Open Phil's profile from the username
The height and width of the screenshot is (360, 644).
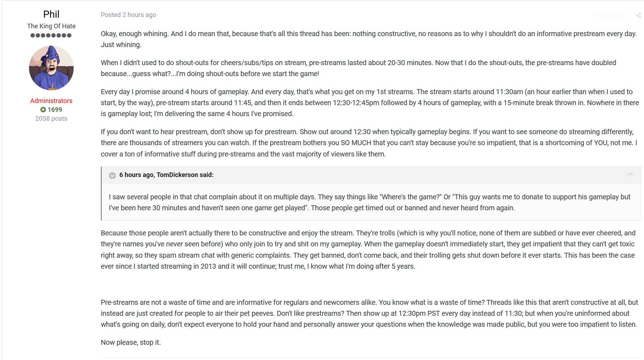(51, 14)
